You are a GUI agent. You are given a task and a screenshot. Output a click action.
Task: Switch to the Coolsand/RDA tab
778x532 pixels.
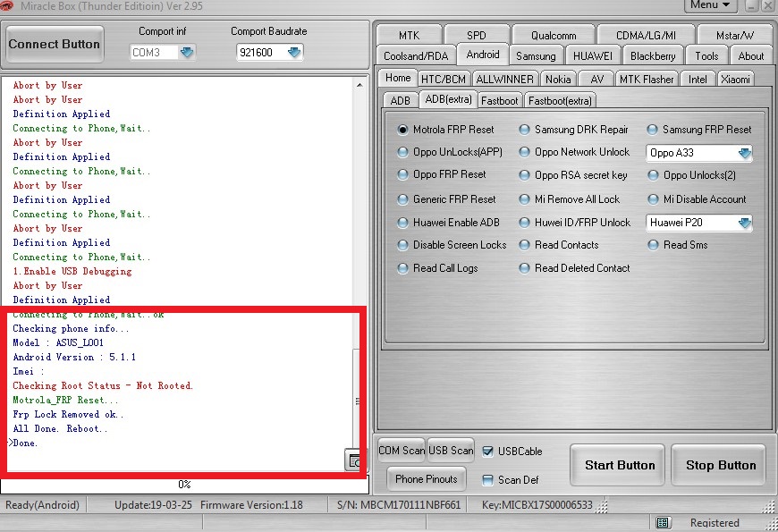(x=416, y=56)
